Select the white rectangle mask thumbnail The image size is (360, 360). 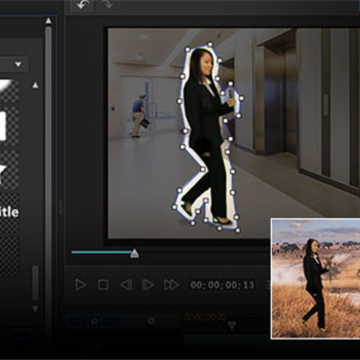point(8,126)
